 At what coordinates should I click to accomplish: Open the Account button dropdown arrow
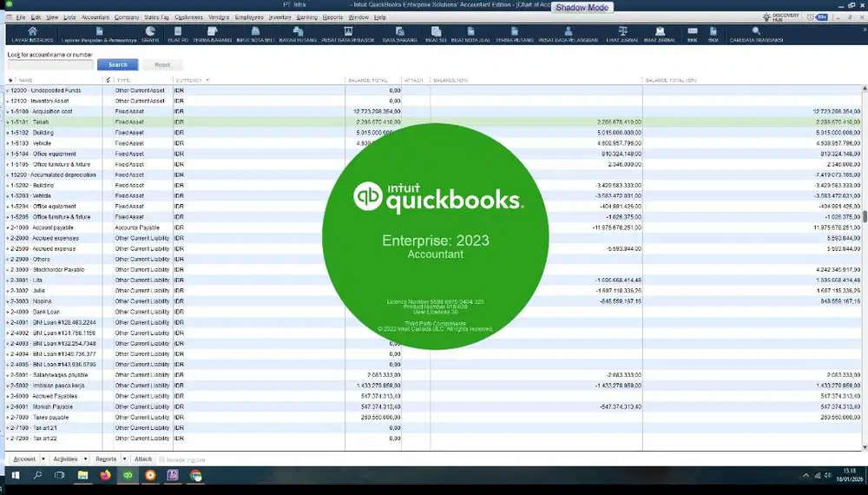[43, 459]
